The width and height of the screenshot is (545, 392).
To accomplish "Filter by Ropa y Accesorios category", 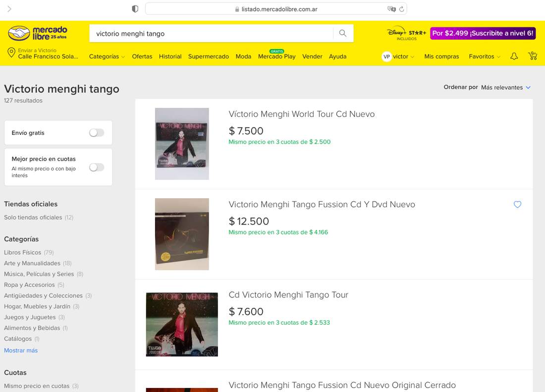I will coord(34,285).
